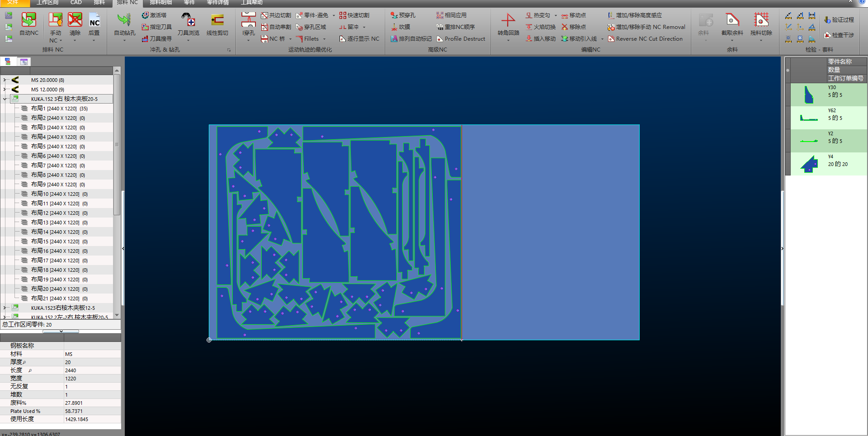The height and width of the screenshot is (436, 868).
Task: Expand the MS 12.0000 (9) tree node
Action: [x=5, y=90]
